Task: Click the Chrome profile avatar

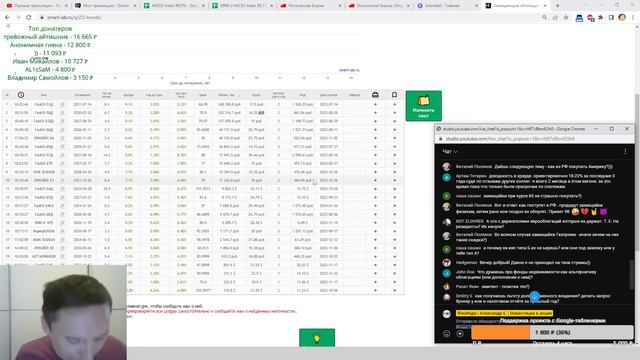Action: 622,17
